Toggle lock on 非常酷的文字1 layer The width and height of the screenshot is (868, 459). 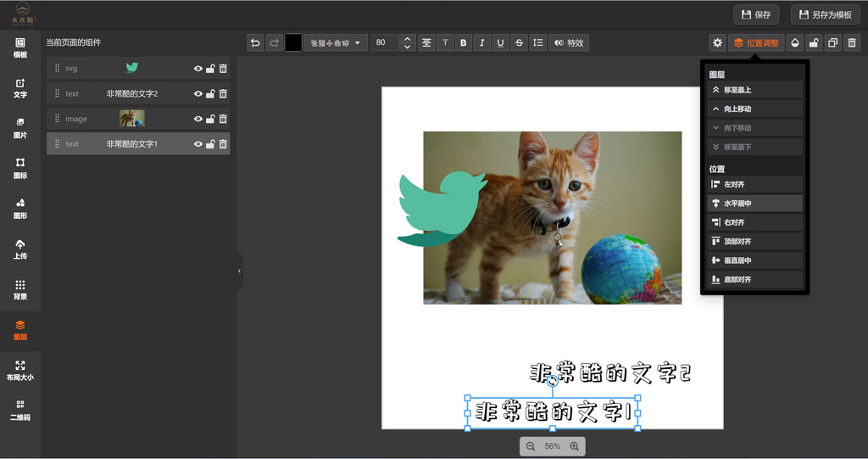210,144
